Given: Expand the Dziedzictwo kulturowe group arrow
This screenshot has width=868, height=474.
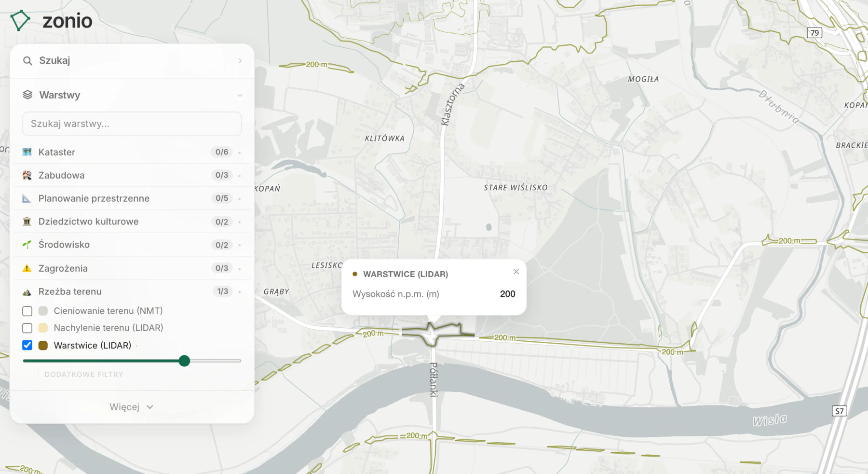Looking at the screenshot, I should click(x=240, y=222).
